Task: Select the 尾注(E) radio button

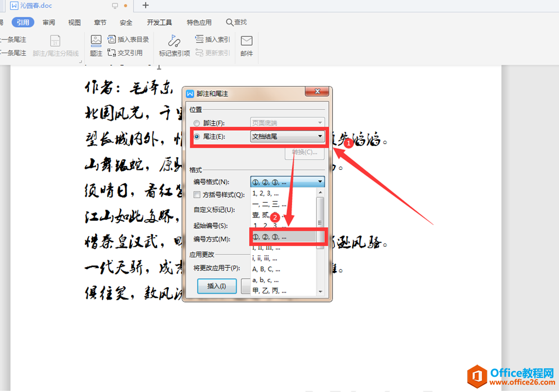Action: 196,137
